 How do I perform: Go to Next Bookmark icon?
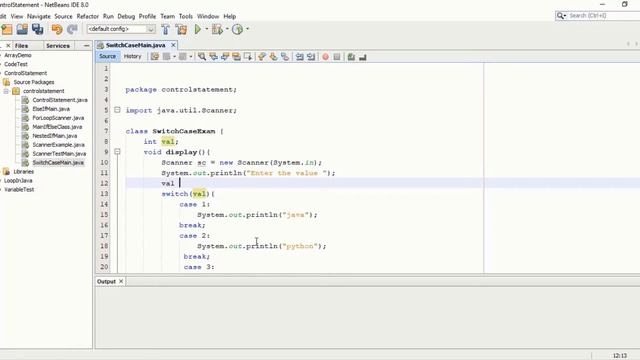click(x=273, y=57)
